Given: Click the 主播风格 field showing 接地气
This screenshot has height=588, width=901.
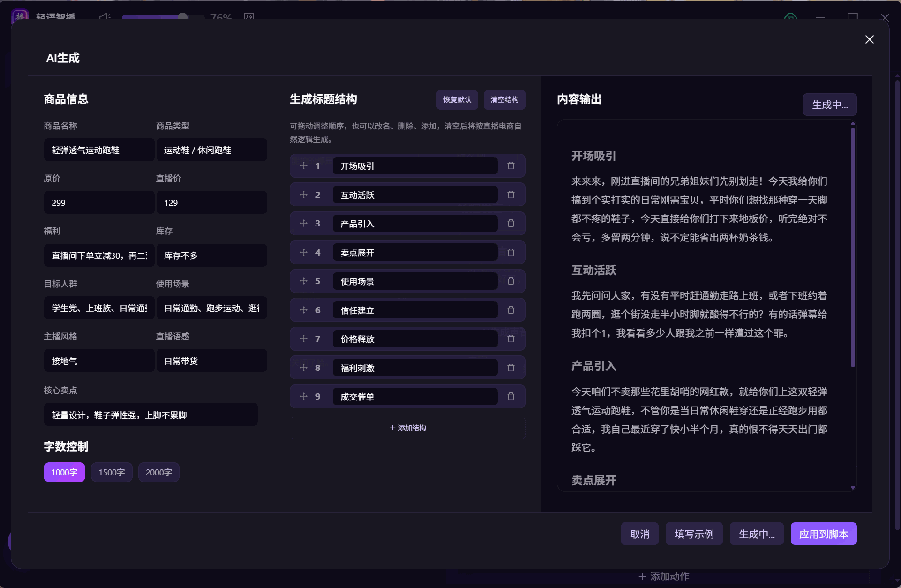Looking at the screenshot, I should click(x=99, y=361).
